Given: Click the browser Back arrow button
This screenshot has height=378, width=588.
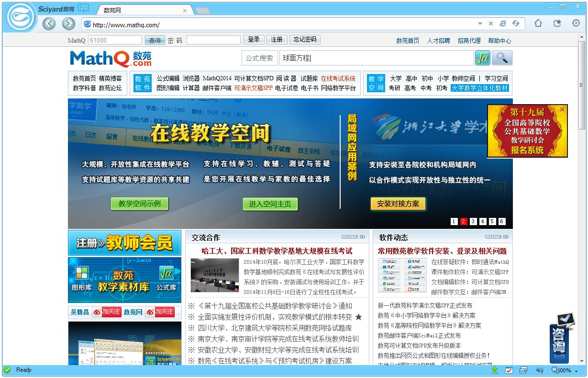Looking at the screenshot, I should tap(49, 24).
